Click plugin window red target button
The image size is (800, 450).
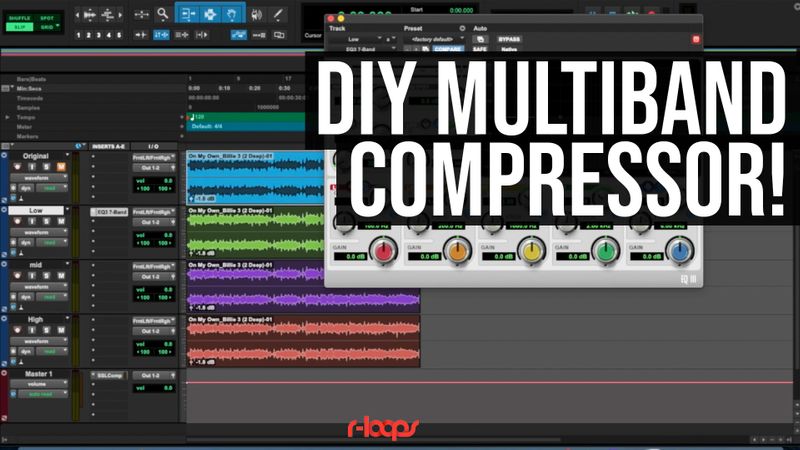pyautogui.click(x=696, y=39)
